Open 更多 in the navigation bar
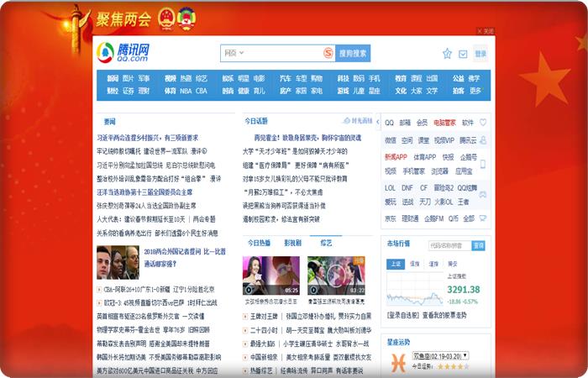The image size is (588, 378). pyautogui.click(x=475, y=91)
